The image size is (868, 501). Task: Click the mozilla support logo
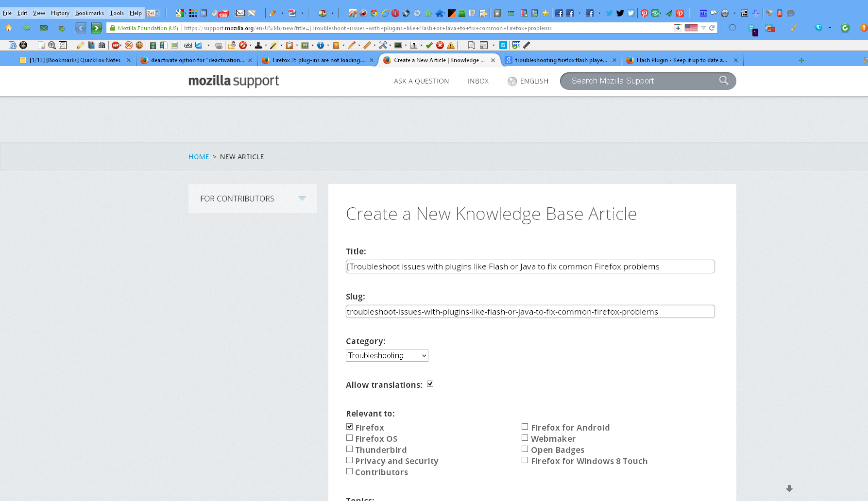(x=234, y=81)
